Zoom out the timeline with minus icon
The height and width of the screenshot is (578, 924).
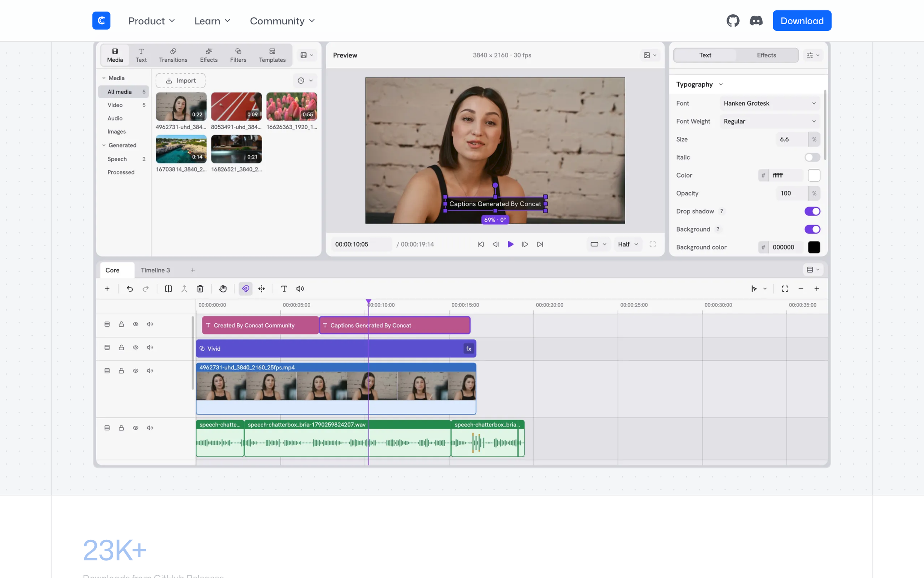801,289
